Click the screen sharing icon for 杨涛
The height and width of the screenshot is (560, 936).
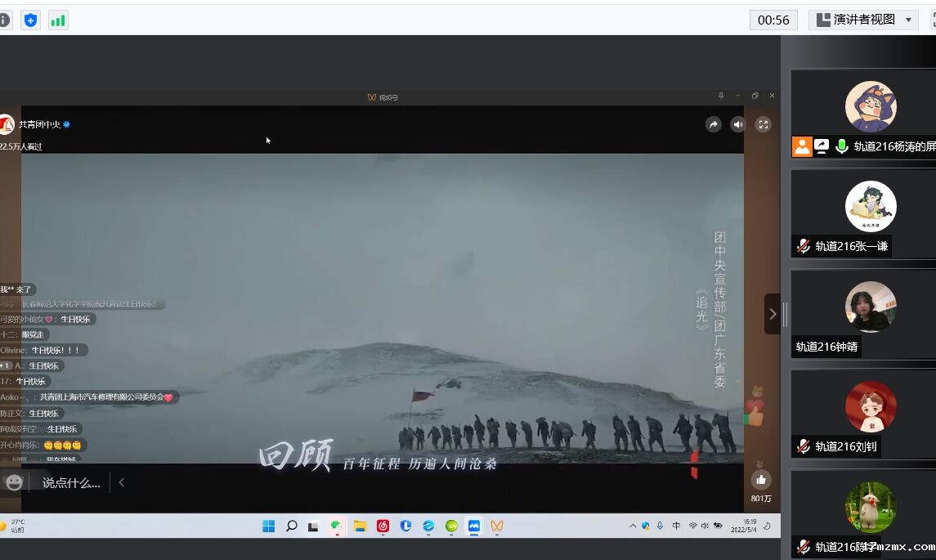pyautogui.click(x=822, y=146)
